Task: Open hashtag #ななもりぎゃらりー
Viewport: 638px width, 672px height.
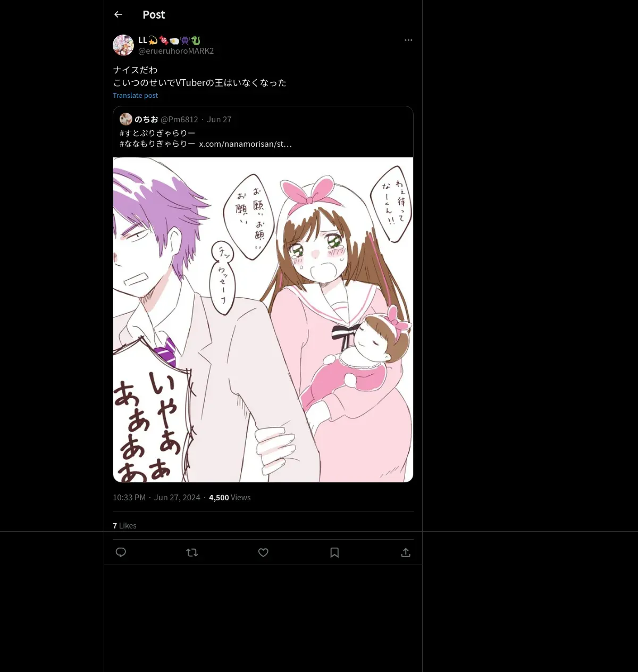Action: coord(157,144)
